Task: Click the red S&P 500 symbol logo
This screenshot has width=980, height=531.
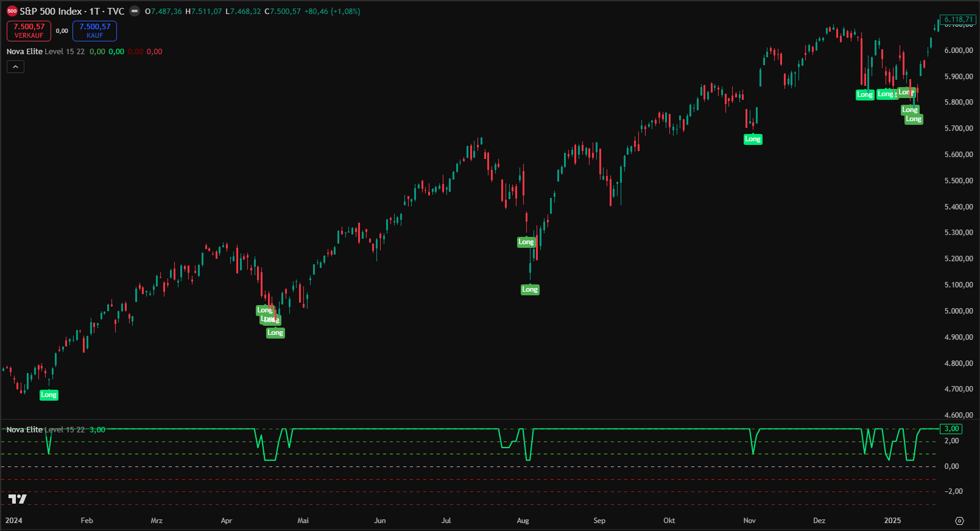Action: (x=12, y=11)
